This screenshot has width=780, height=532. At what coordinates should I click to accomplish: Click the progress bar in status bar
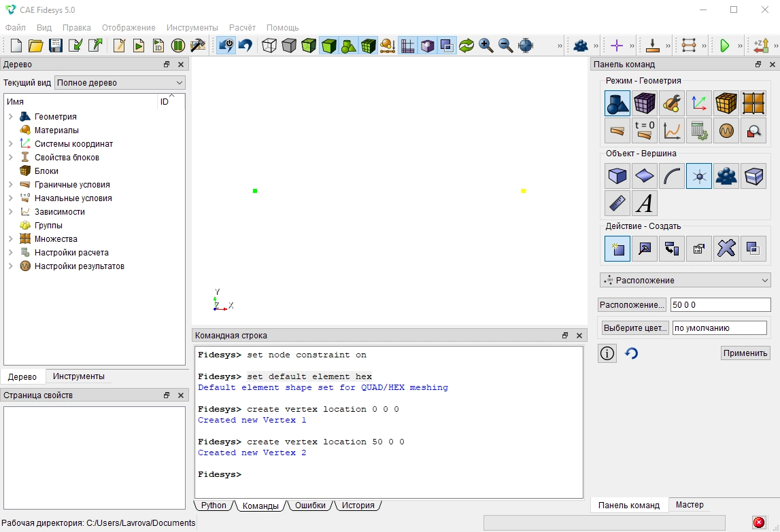pos(605,522)
